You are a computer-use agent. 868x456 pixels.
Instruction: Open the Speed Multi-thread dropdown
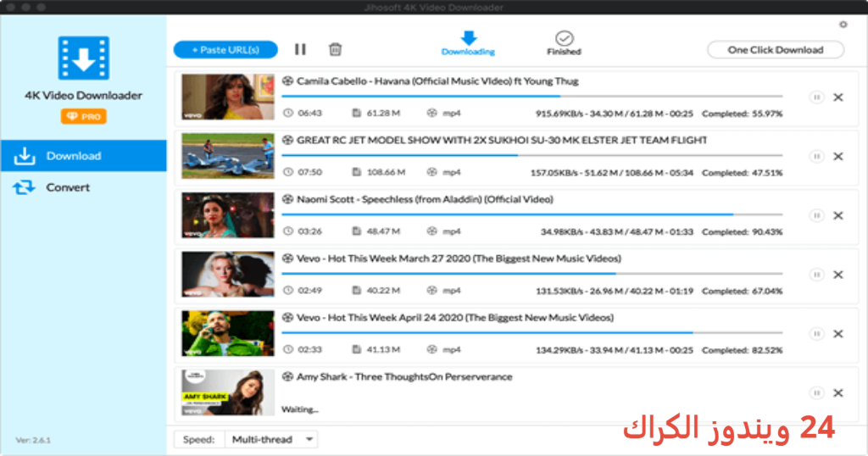pyautogui.click(x=270, y=439)
